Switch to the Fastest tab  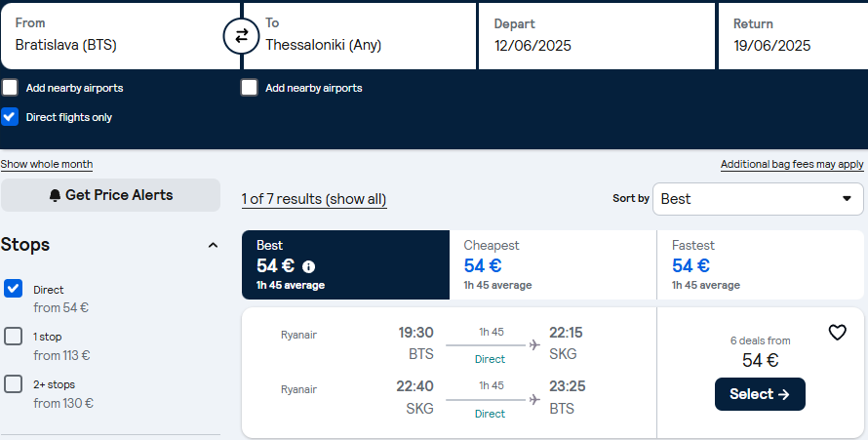761,264
